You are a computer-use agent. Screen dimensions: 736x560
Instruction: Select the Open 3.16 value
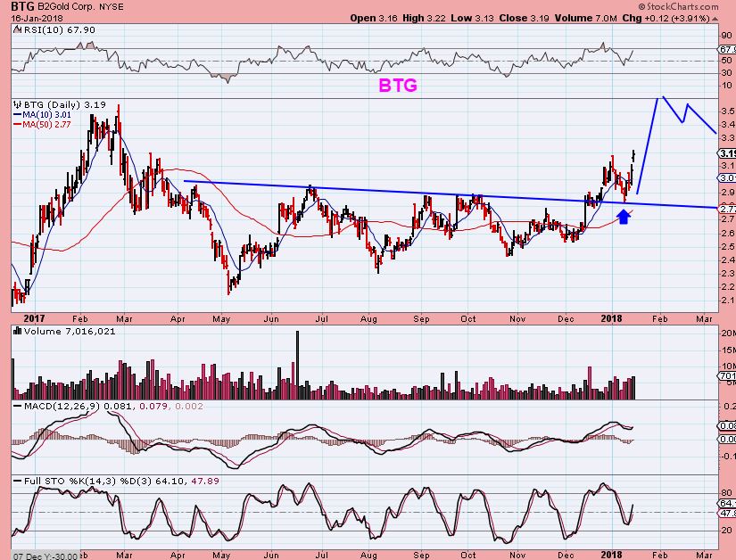374,19
